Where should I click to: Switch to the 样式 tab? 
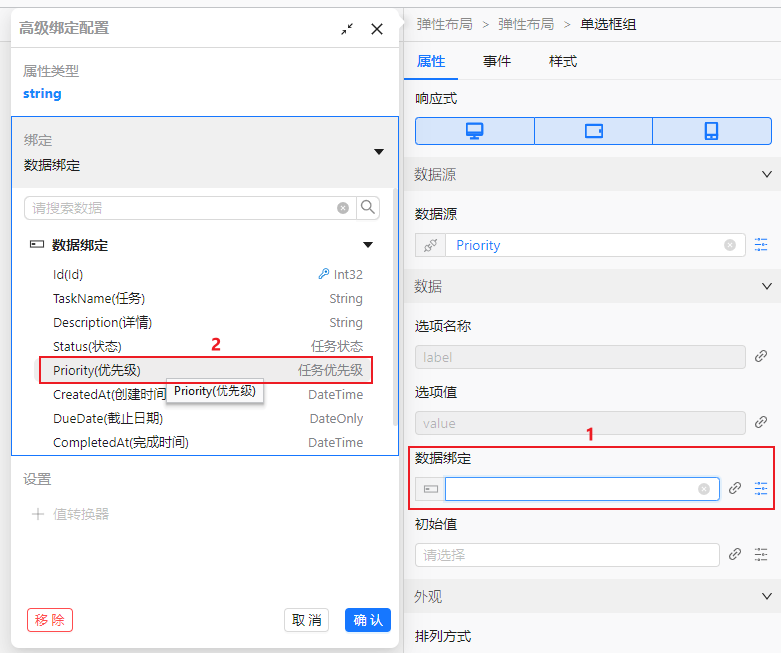coord(563,62)
